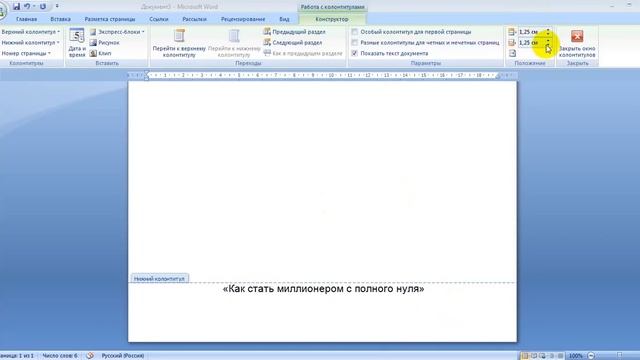Screen dimensions: 640x360
Task: Open the Вставка tab
Action: [x=60, y=19]
